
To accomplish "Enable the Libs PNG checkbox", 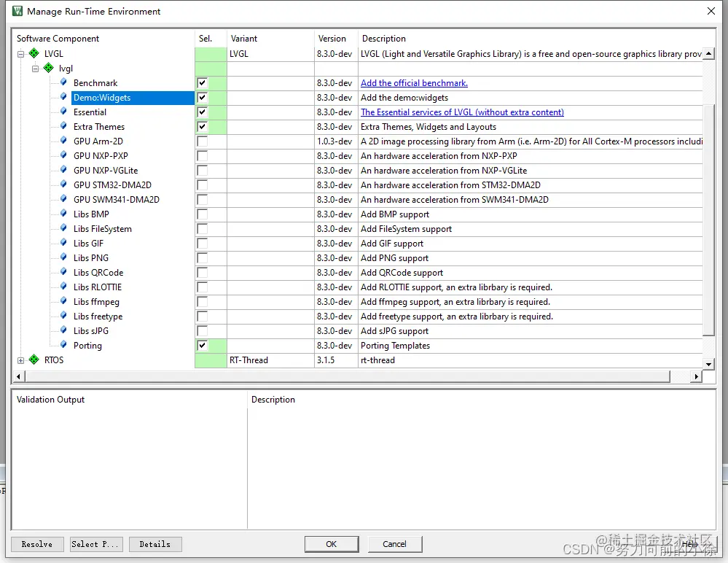I will pos(202,258).
